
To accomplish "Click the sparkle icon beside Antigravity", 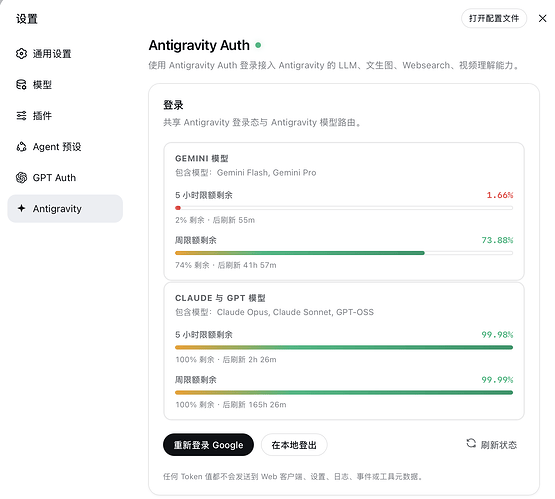I will pos(21,208).
